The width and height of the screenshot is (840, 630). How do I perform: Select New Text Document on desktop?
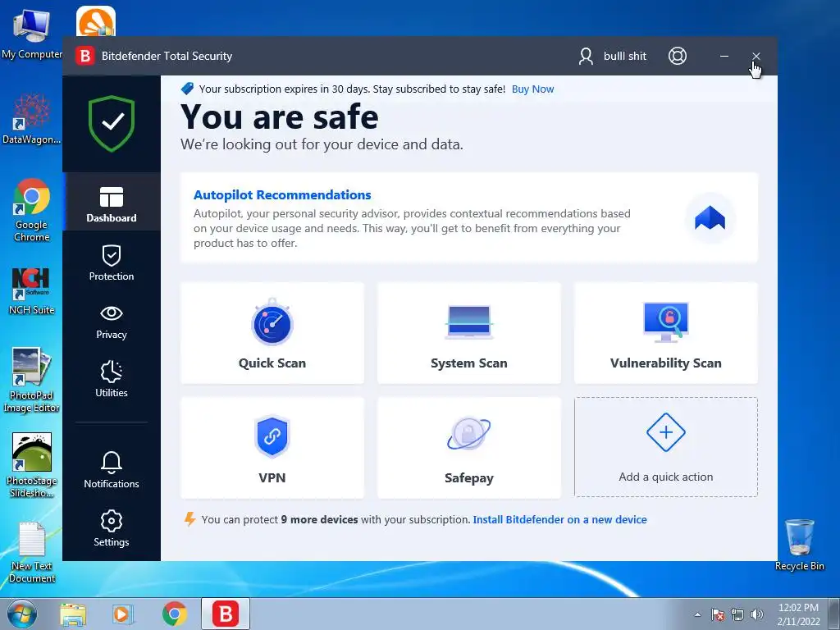coord(32,552)
